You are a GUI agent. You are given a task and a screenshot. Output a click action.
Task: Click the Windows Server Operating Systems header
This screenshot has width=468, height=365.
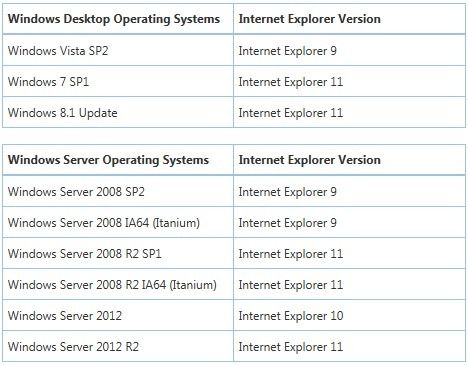(108, 160)
